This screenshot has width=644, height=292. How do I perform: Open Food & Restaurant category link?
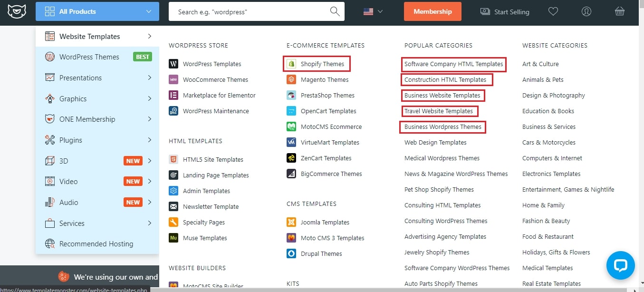[x=548, y=236]
